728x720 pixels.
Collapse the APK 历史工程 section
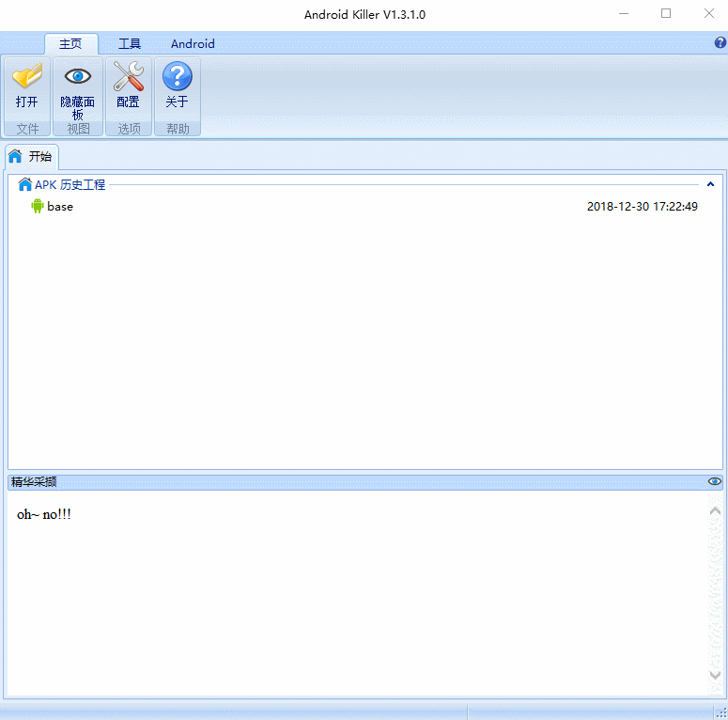(710, 184)
